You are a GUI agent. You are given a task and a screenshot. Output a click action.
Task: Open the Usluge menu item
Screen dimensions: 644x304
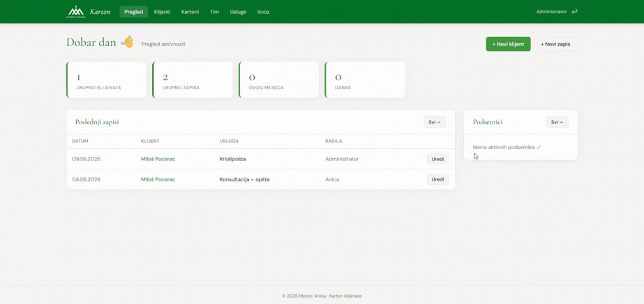(238, 12)
